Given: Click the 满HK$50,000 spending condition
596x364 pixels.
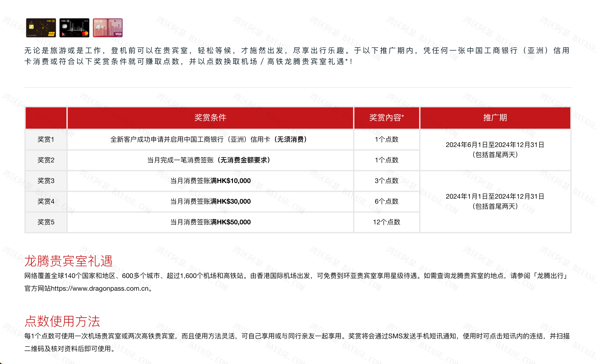Looking at the screenshot, I should point(210,222).
